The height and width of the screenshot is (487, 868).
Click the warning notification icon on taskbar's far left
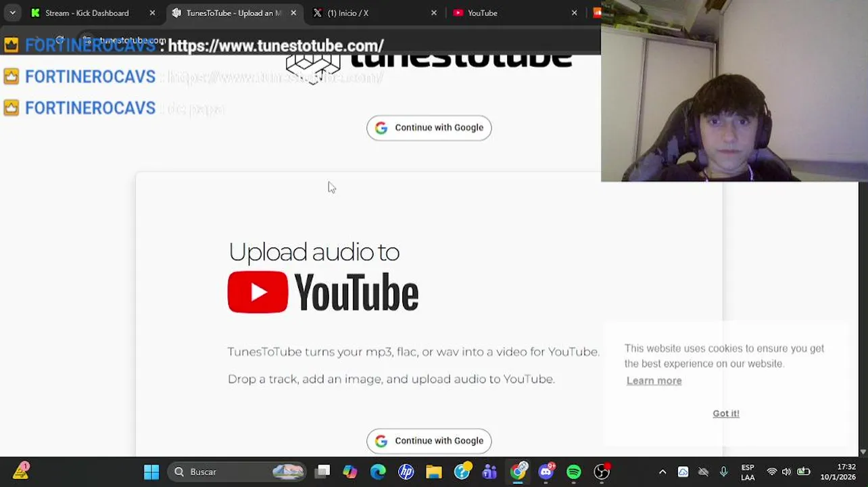[x=21, y=471]
